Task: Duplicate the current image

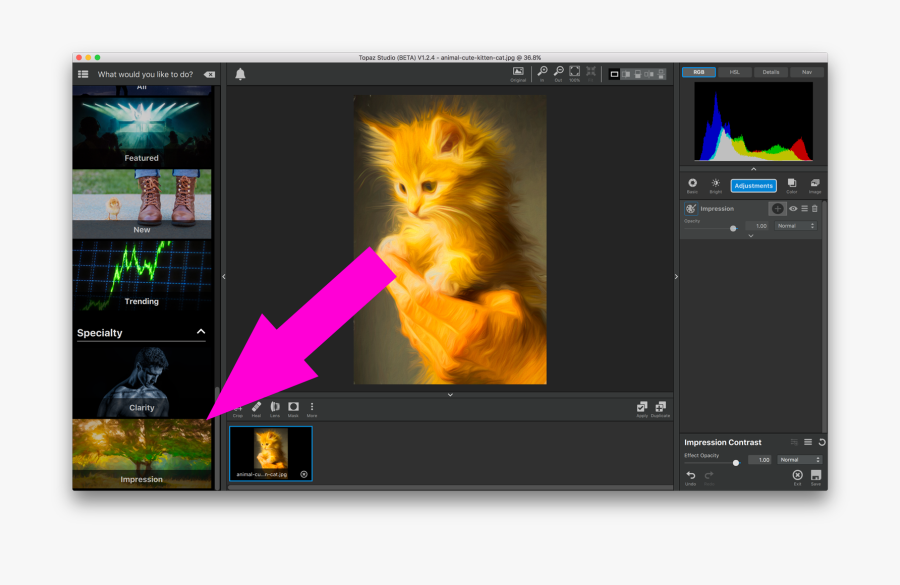Action: pyautogui.click(x=661, y=409)
